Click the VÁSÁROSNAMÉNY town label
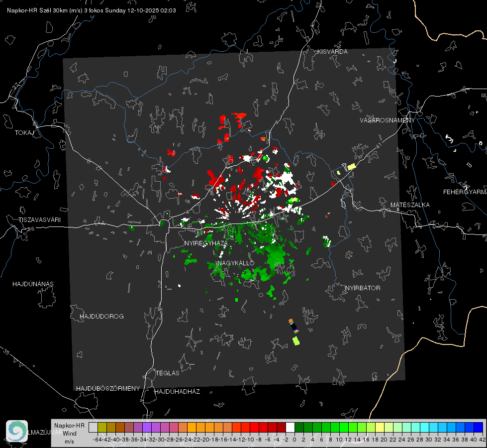This screenshot has width=487, height=448. pos(388,120)
